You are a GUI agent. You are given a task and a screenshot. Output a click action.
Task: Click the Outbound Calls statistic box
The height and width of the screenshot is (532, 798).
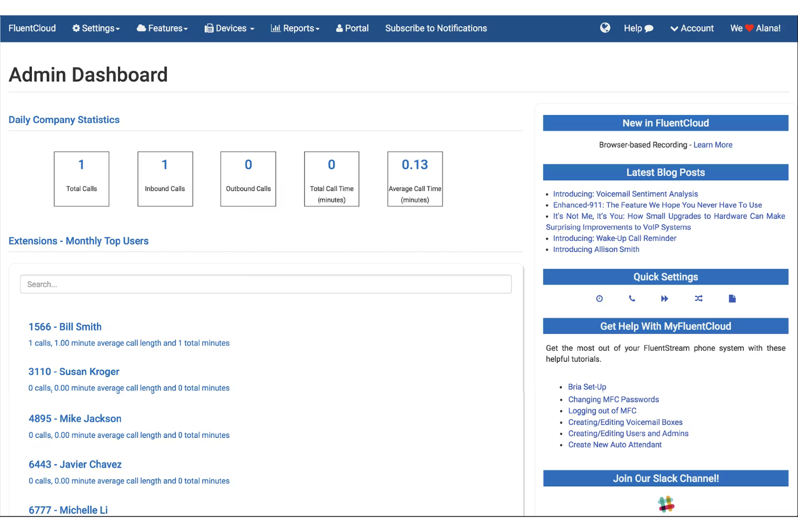248,179
